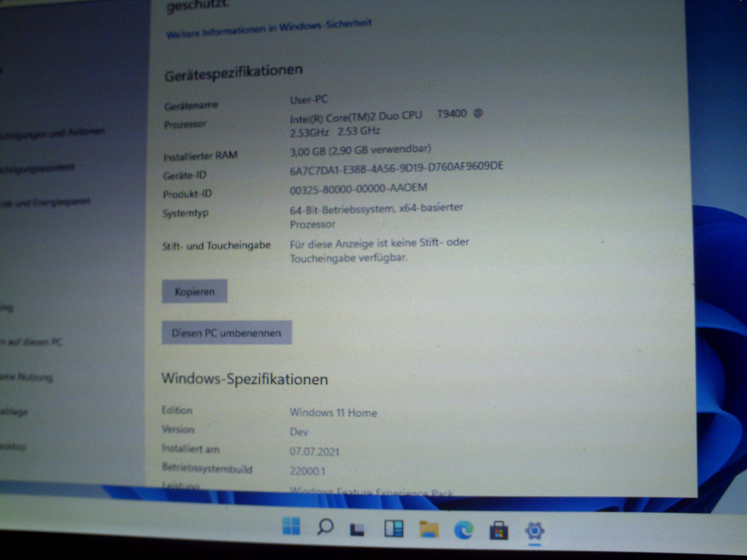747x560 pixels.
Task: Launch File Explorer from taskbar
Action: coord(429,529)
